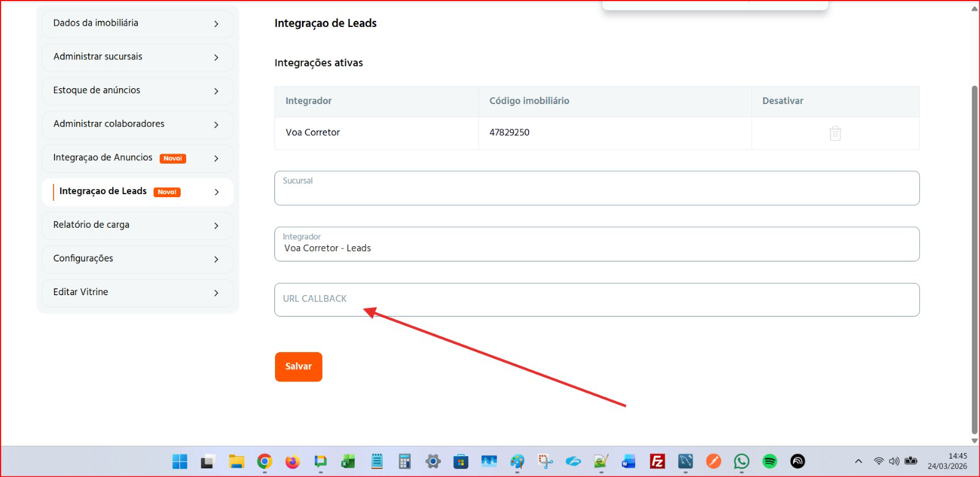Expand the Dados da imobiliária chevron
This screenshot has width=980, height=477.
[216, 24]
